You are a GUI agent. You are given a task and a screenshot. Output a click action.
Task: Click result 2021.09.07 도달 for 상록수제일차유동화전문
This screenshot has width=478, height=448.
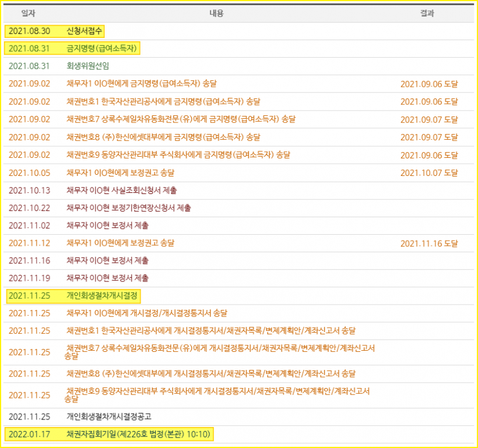[429, 120]
